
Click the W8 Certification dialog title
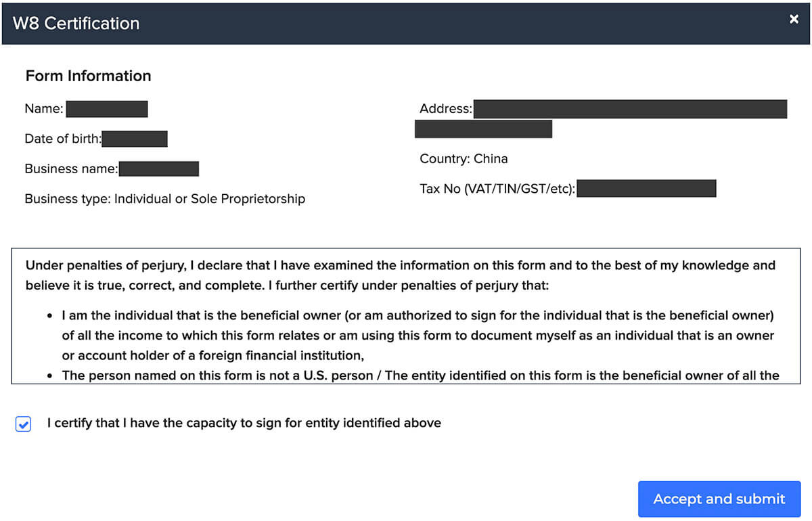click(76, 24)
